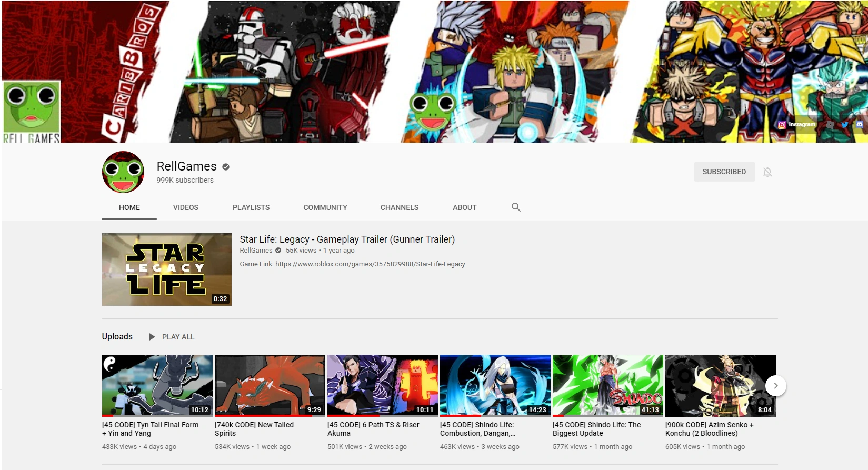The width and height of the screenshot is (868, 470).
Task: Open the PLAYLISTS tab
Action: coord(251,207)
